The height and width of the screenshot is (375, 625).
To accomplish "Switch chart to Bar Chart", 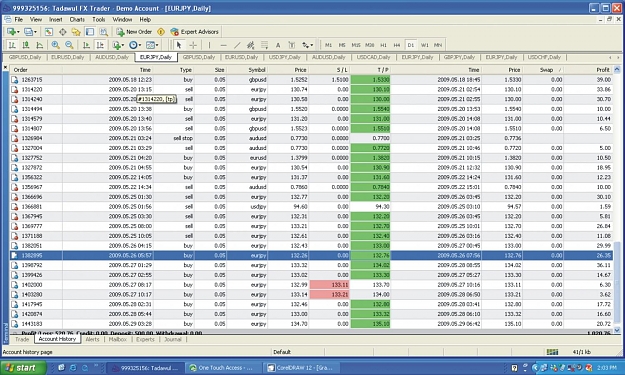I will coord(12,45).
